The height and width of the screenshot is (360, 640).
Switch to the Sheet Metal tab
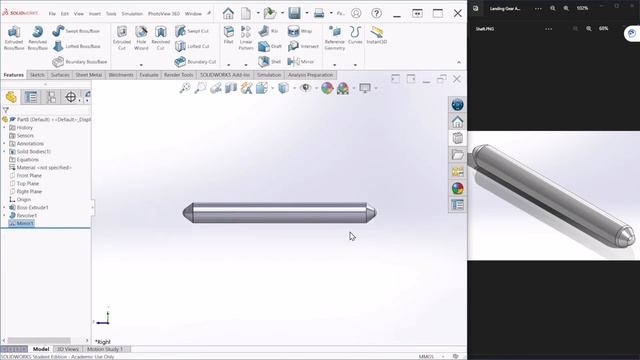pos(89,75)
